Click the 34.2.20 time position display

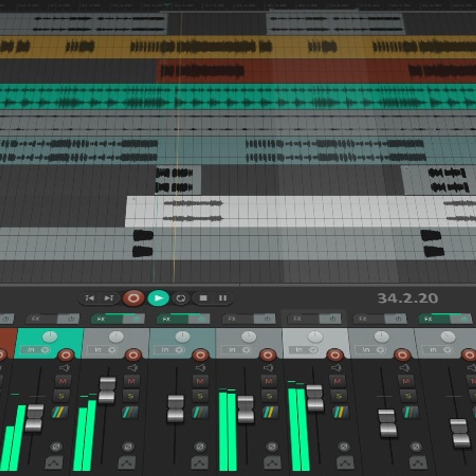407,298
